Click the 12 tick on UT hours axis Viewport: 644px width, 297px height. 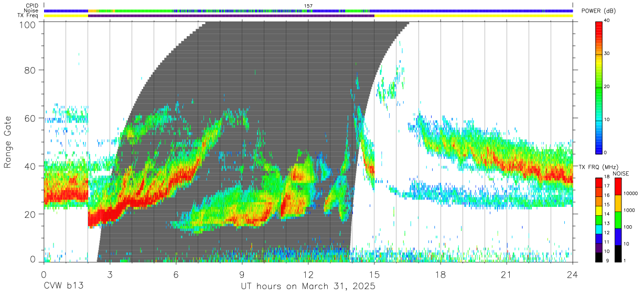coord(308,274)
